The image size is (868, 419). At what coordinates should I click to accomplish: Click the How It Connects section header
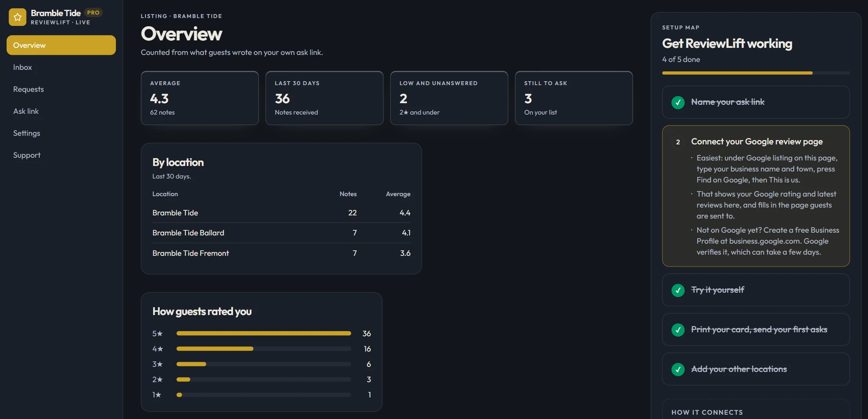(x=707, y=412)
